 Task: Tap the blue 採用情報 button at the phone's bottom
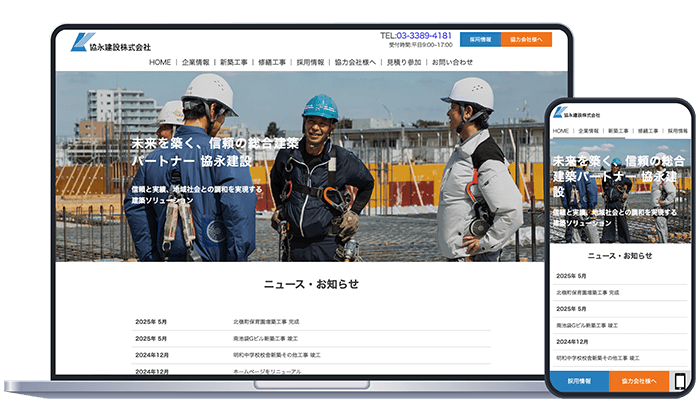(579, 381)
